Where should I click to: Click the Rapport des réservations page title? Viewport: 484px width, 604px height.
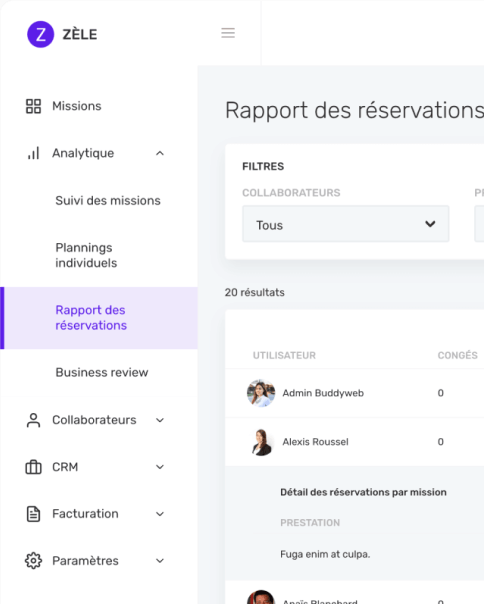tap(355, 111)
